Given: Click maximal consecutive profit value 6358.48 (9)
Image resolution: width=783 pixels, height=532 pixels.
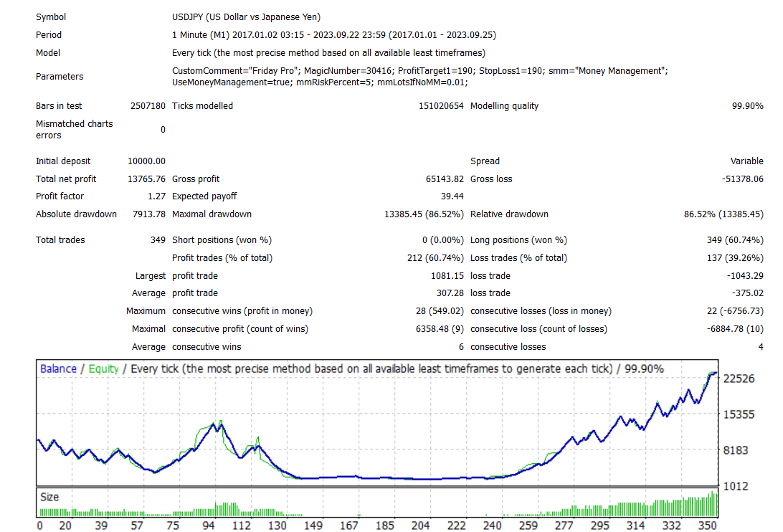Looking at the screenshot, I should pyautogui.click(x=440, y=329).
